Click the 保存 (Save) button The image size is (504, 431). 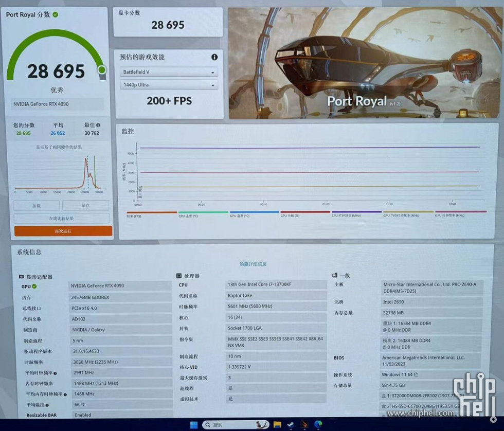click(x=85, y=205)
